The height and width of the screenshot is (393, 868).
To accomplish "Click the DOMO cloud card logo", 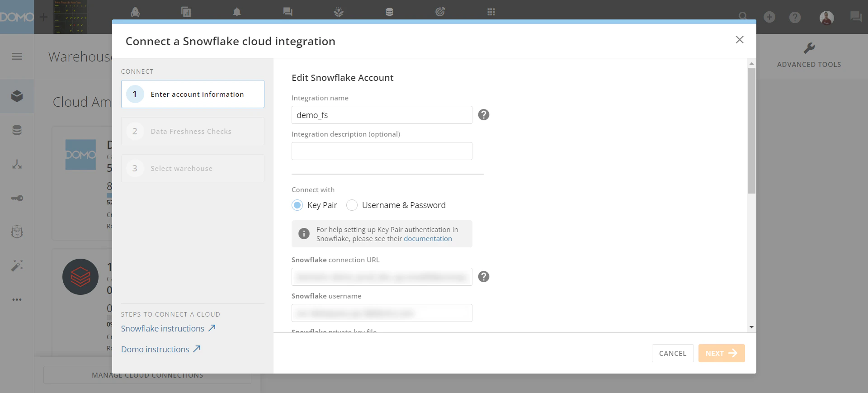I will [x=80, y=155].
